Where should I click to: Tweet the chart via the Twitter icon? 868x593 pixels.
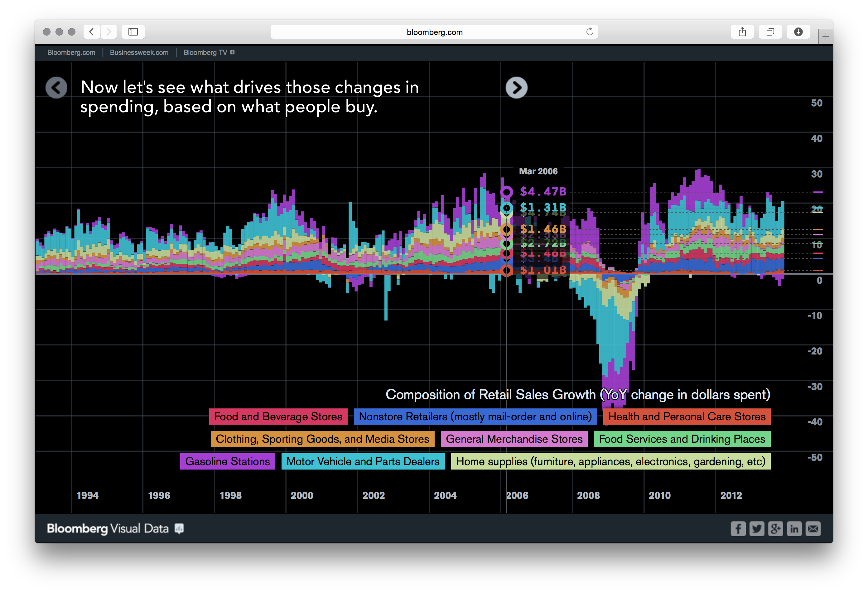coord(757,528)
